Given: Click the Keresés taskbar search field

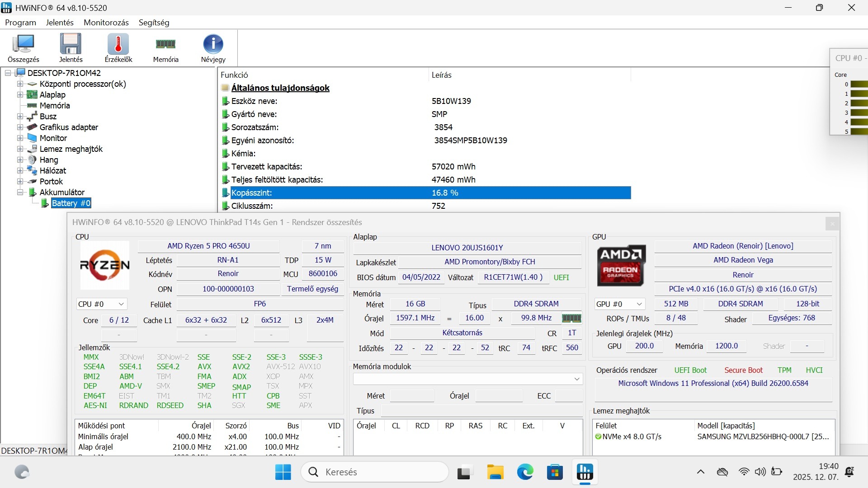Looking at the screenshot, I should [374, 472].
